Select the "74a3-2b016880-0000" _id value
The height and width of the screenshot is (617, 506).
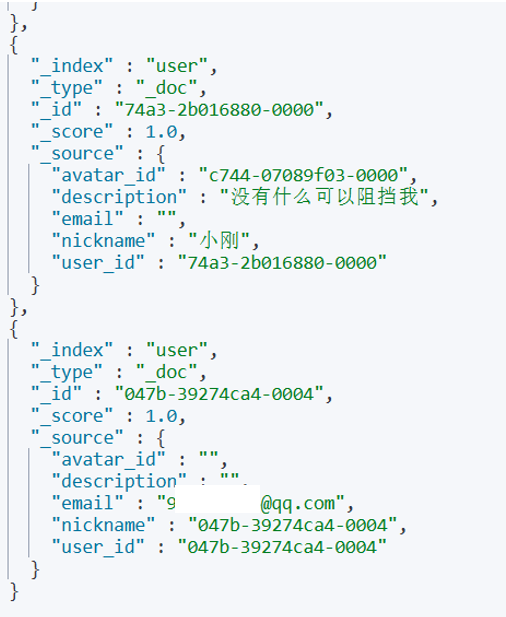pos(219,109)
